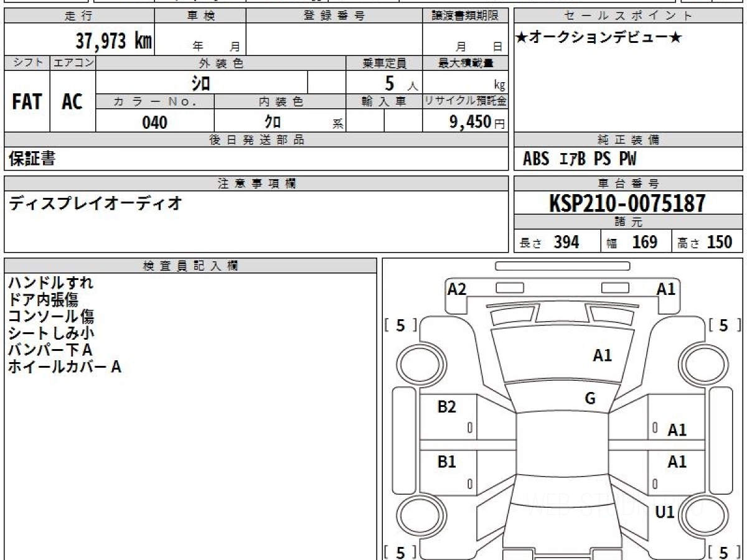Select the seating capacity 5 人
The width and height of the screenshot is (747, 560).
point(401,83)
